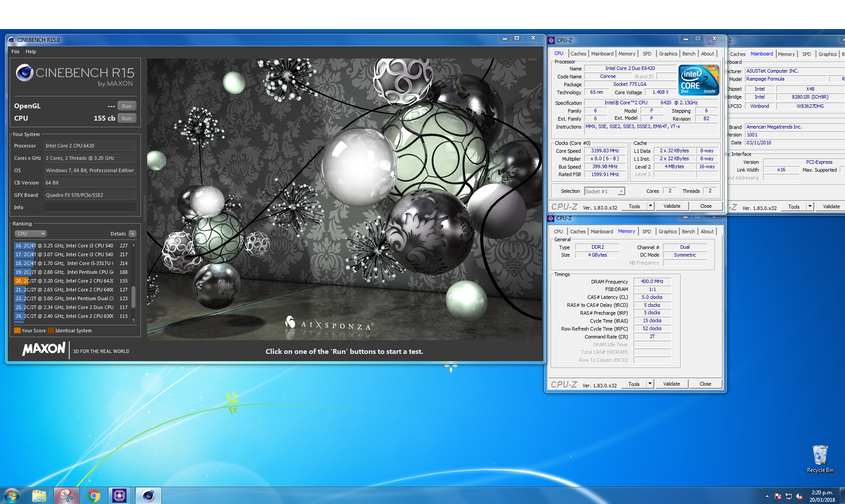Open the Windows Start menu orb
845x504 pixels.
11,496
